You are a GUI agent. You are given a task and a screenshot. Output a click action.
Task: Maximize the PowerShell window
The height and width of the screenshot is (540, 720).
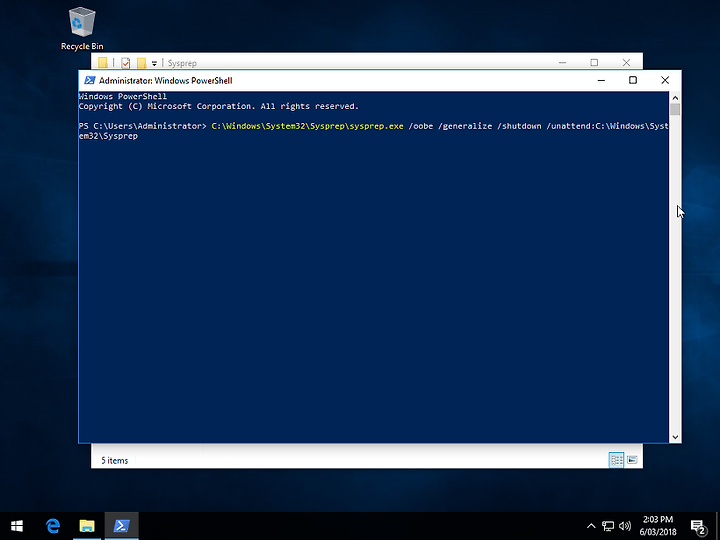pos(633,80)
